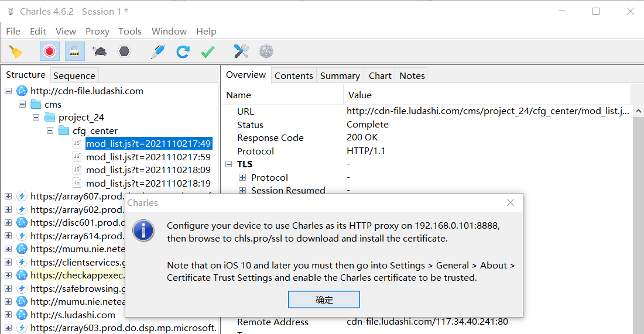Open Tools via wrench and screwdriver icon

click(x=241, y=51)
